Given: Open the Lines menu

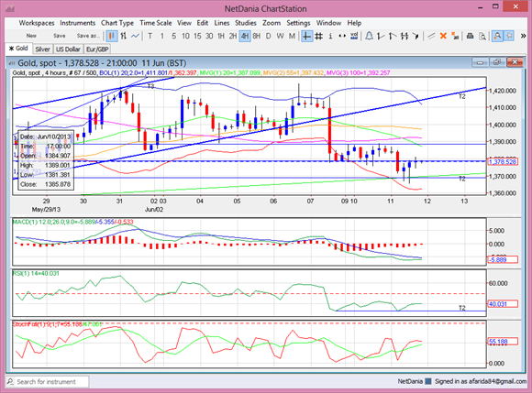Looking at the screenshot, I should click(x=222, y=23).
